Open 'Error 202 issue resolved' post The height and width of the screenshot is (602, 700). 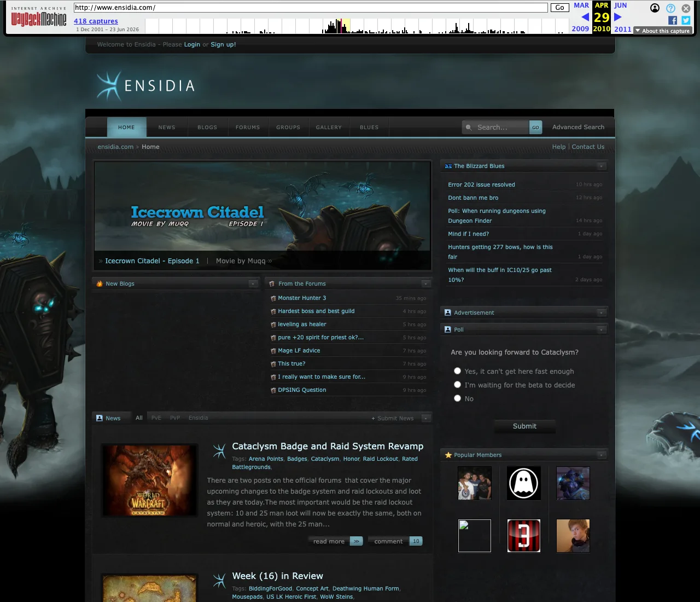(x=481, y=185)
